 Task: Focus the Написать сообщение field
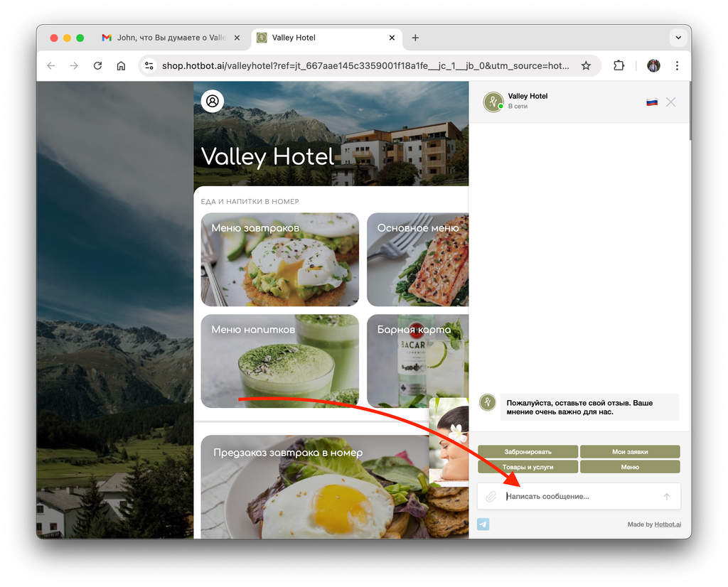coord(580,497)
